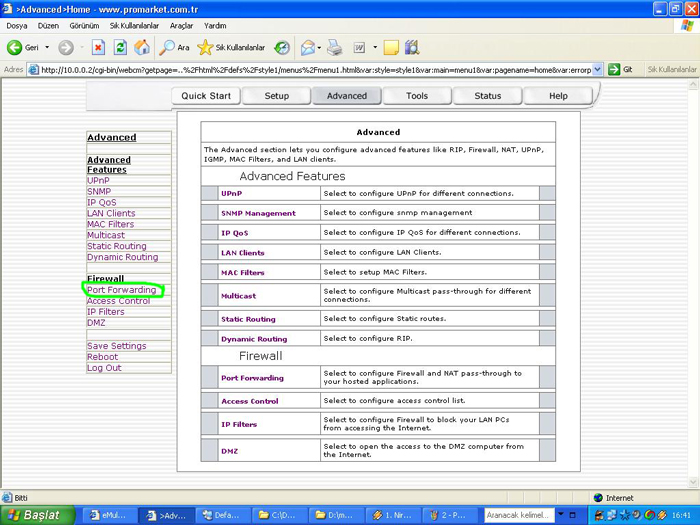Click the address bar URL field

(x=316, y=70)
